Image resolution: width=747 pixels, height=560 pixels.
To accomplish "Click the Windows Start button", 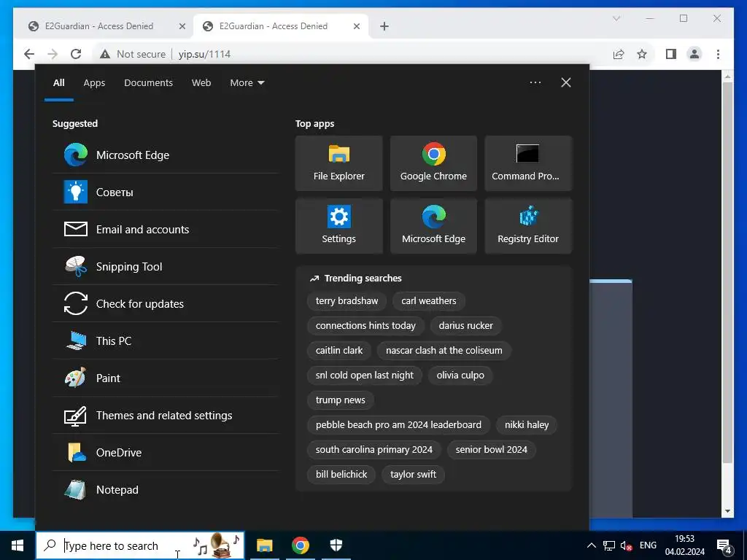I will tap(18, 545).
